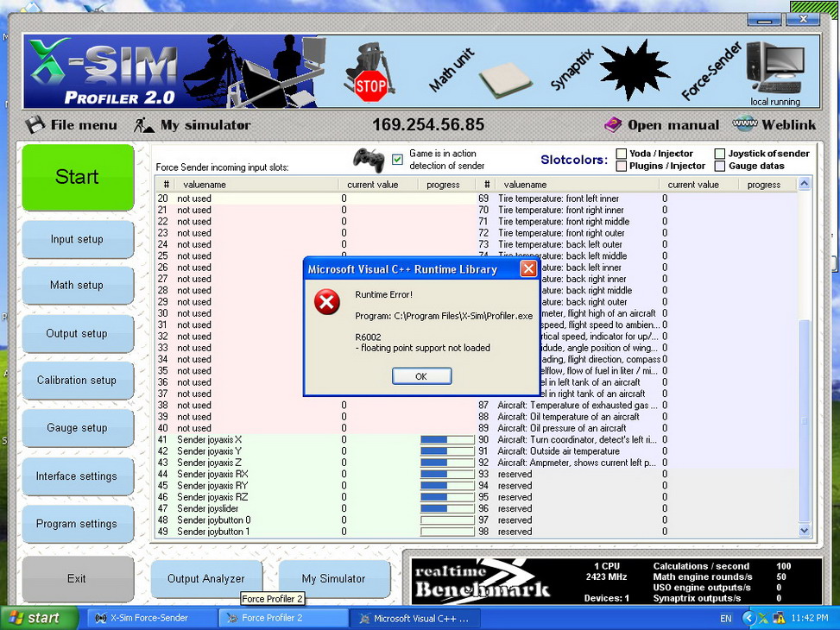840x630 pixels.
Task: Select the Force-Sender computer icon
Action: pos(775,68)
